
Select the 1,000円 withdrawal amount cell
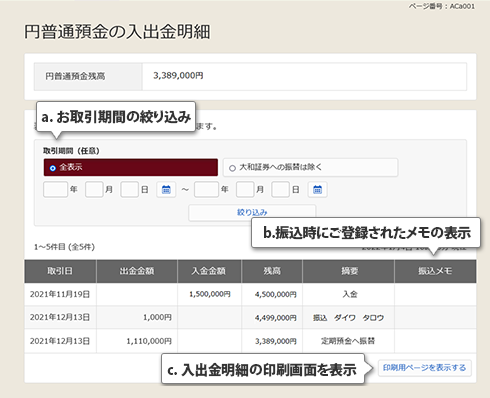(x=137, y=317)
